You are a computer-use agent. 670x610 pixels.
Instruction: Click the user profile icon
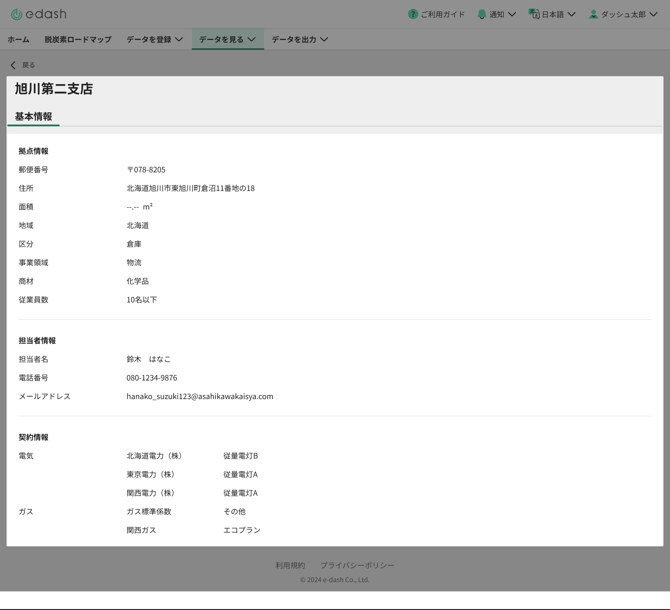pos(593,14)
